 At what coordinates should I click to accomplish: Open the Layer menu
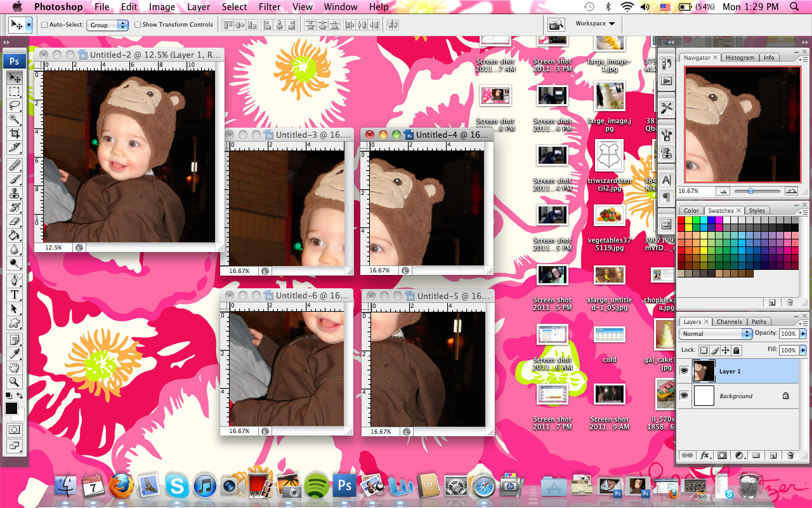coord(199,7)
